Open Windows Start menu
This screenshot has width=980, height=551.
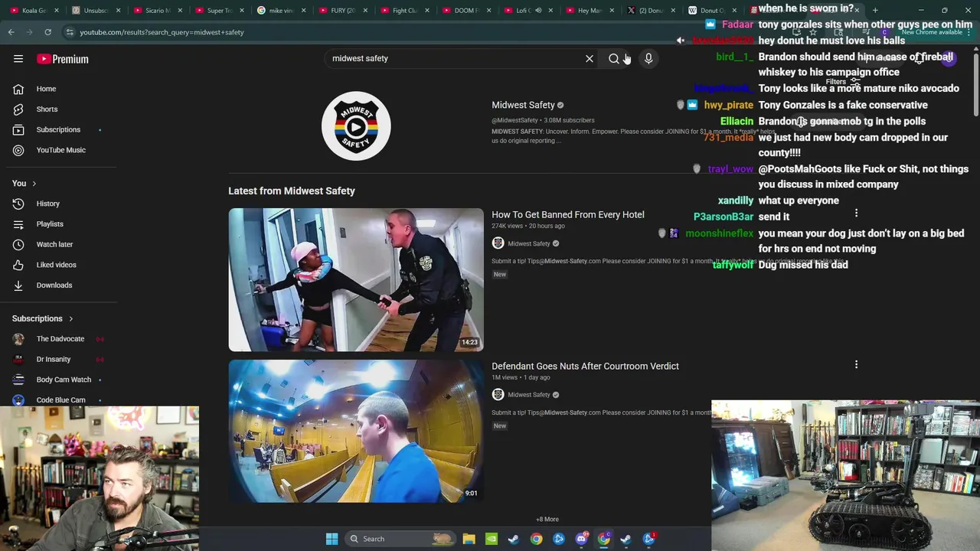point(332,539)
